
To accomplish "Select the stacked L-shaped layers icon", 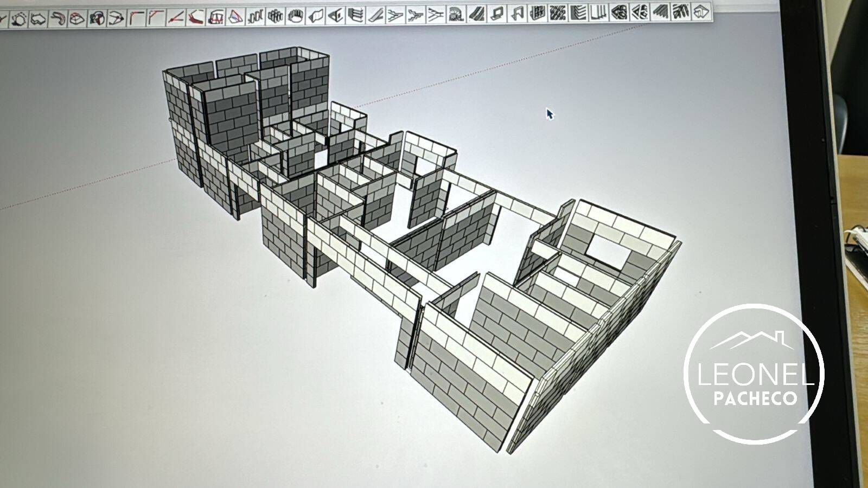I will 578,12.
